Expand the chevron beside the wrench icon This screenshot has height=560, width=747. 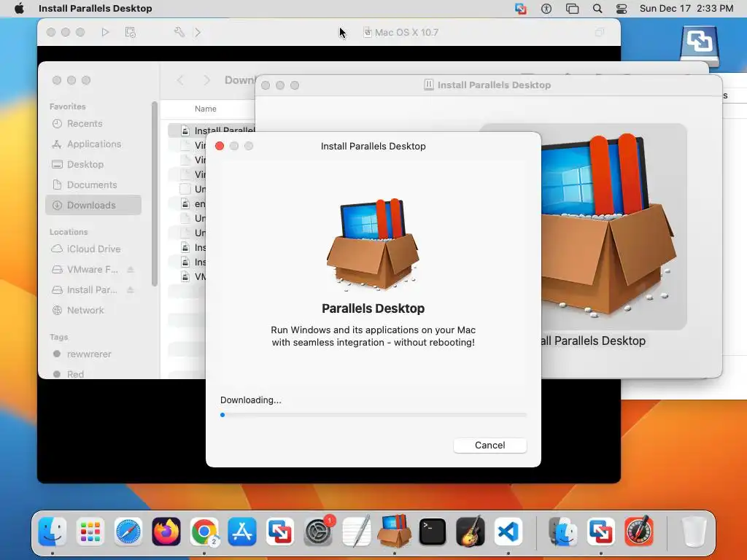click(x=198, y=32)
